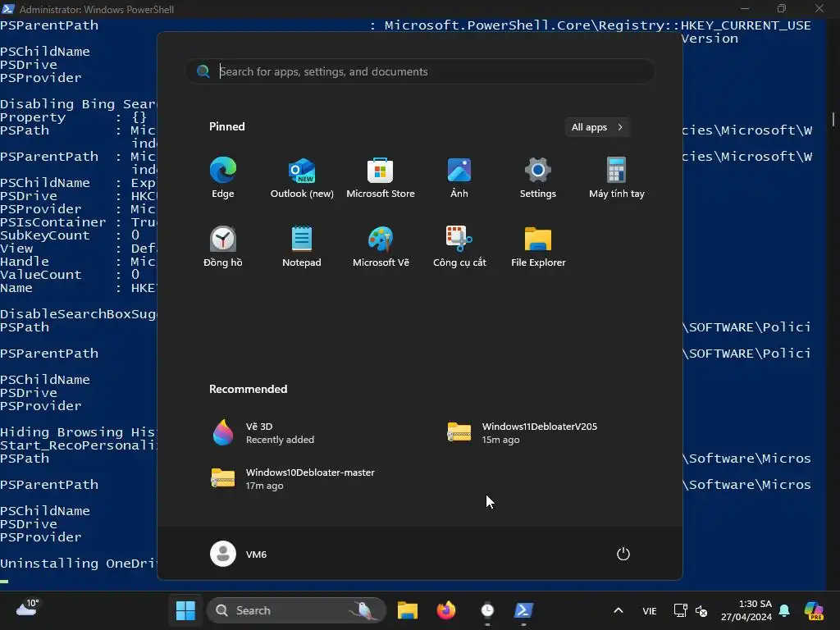Open the date and time 1:30 SA

point(746,610)
